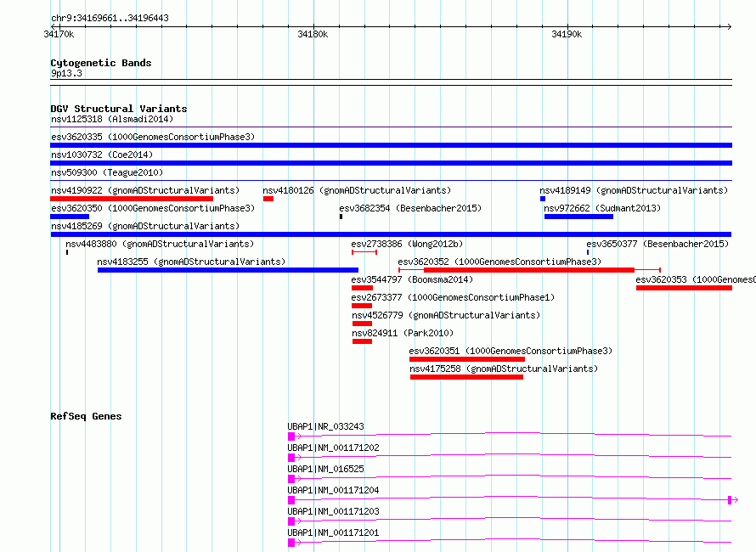
Task: Click nsv4483880 gnomAD variant label
Action: 160,244
